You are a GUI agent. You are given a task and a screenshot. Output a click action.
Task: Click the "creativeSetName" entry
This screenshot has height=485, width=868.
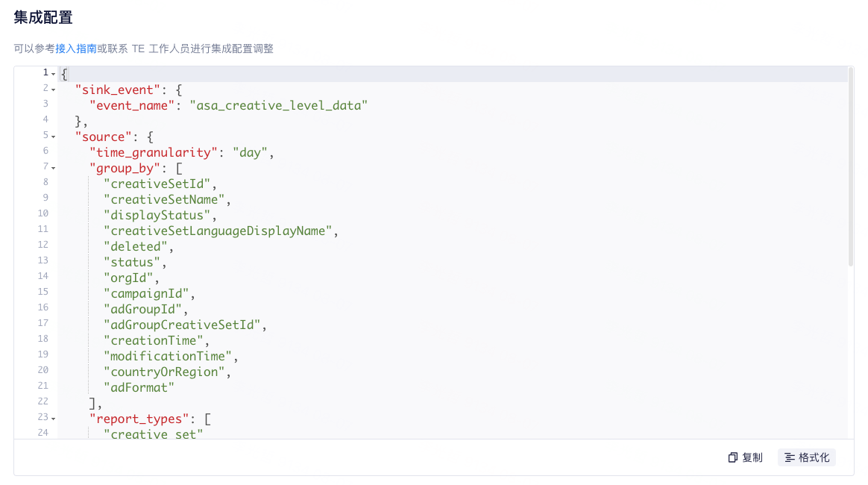coord(164,199)
